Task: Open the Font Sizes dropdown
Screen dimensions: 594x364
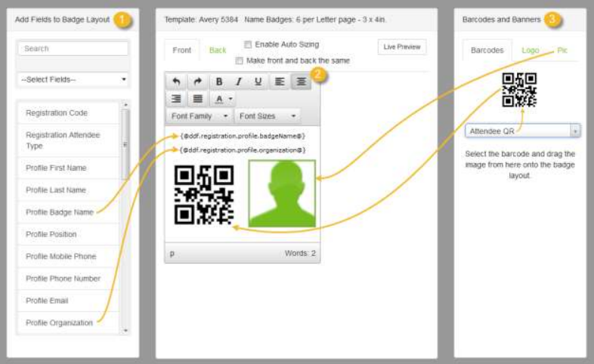Action: point(268,116)
